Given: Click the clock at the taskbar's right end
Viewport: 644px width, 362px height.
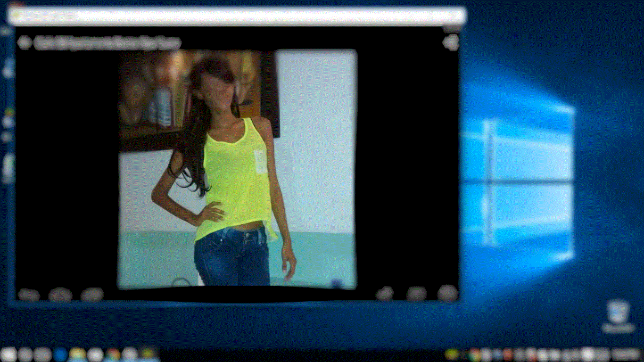Looking at the screenshot, I should click(625, 354).
